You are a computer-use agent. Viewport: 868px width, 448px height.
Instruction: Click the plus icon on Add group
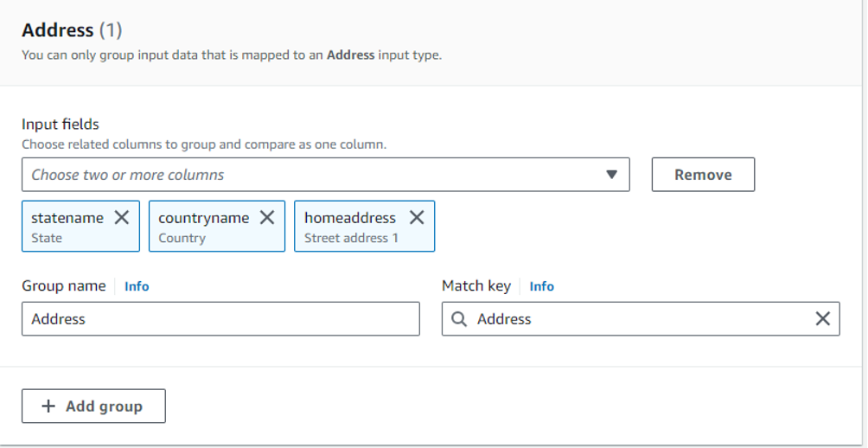[48, 406]
